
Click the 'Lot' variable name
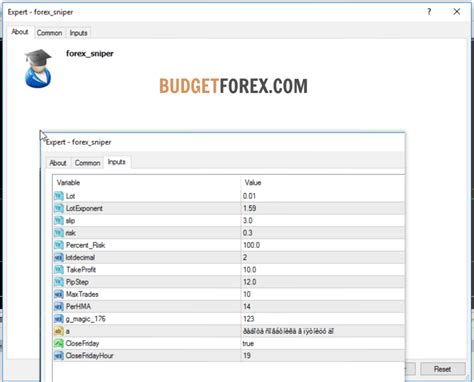click(70, 196)
